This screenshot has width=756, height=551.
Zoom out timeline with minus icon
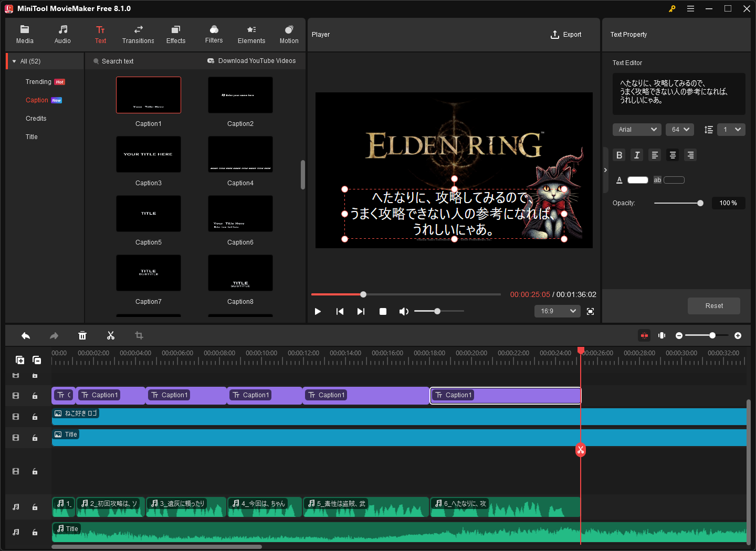[679, 336]
